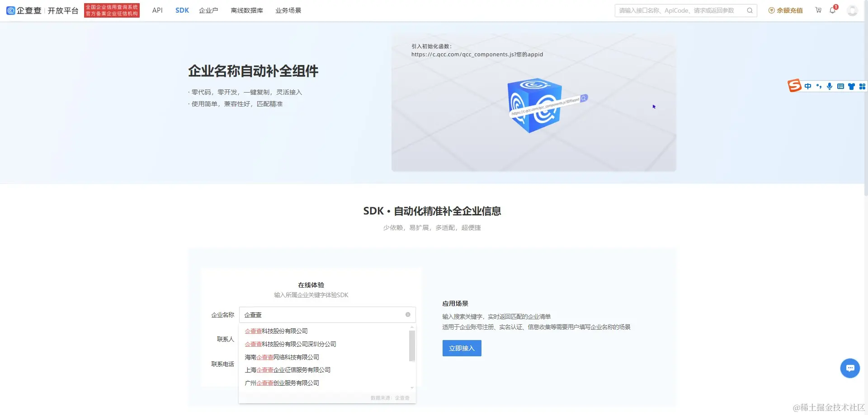Viewport: 868px width, 415px height.
Task: Click the blue SDK cube illustration
Action: pos(535,105)
